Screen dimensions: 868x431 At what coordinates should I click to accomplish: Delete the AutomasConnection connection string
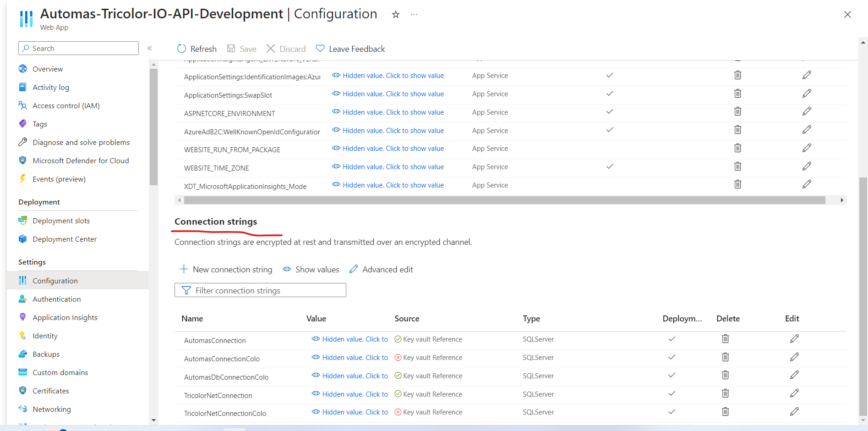point(725,338)
